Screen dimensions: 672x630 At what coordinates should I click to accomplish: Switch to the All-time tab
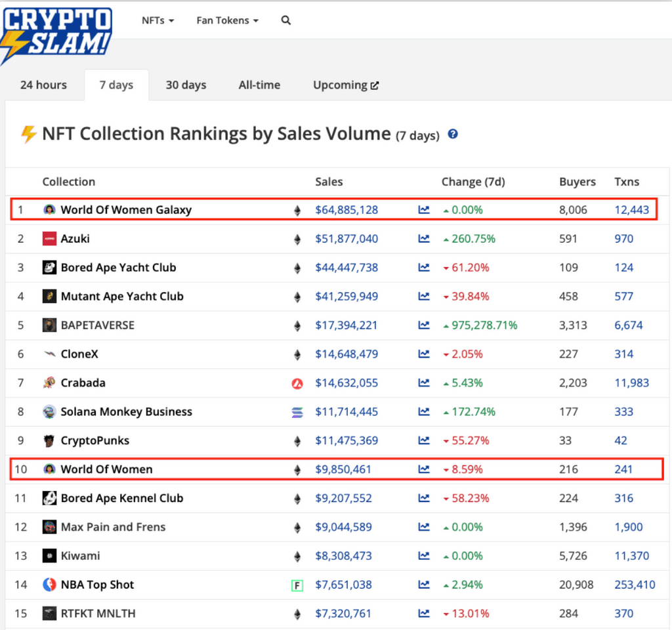(x=259, y=85)
